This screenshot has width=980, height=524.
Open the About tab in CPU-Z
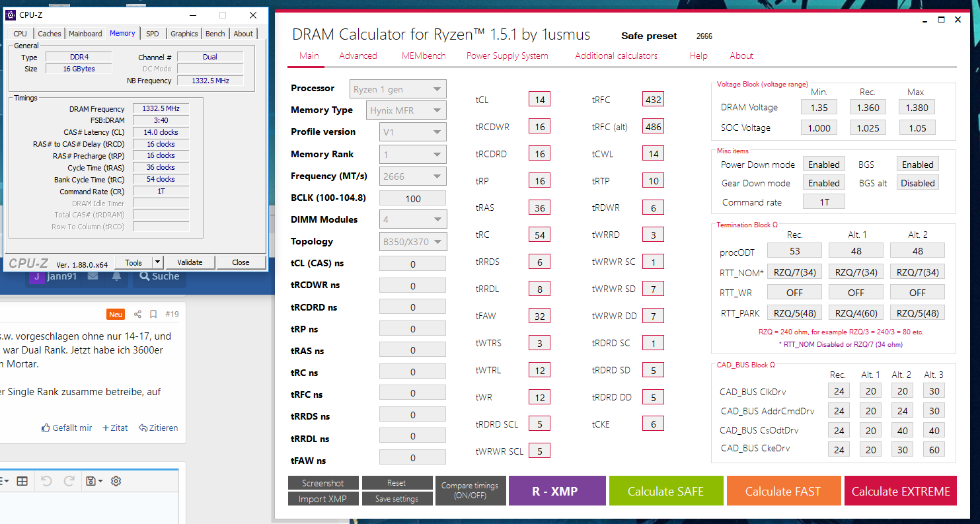click(243, 34)
